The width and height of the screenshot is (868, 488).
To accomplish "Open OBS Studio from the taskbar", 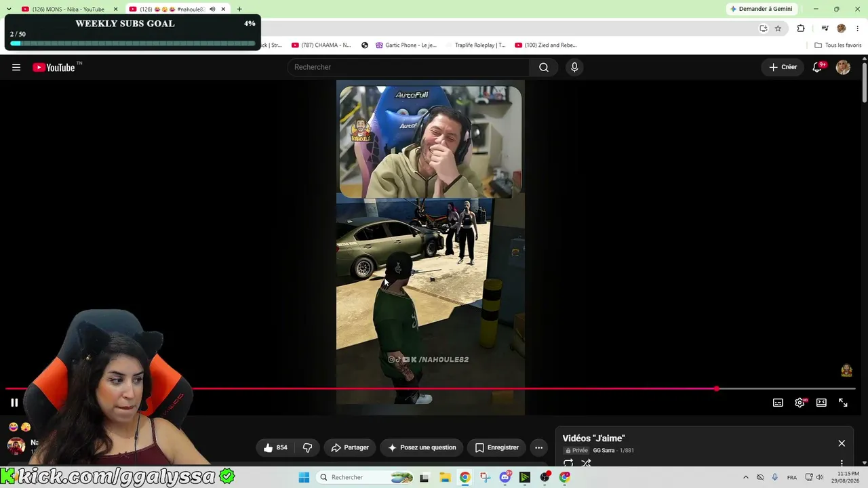I will (545, 477).
